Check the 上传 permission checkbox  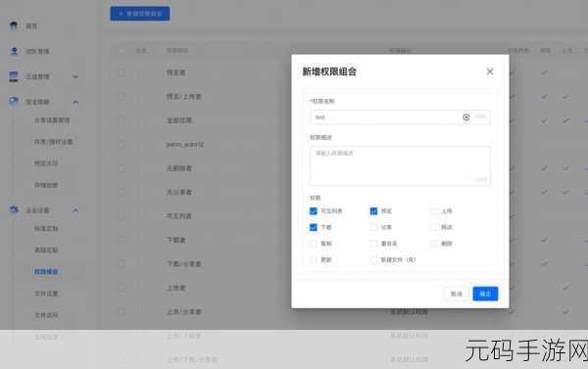pos(434,211)
